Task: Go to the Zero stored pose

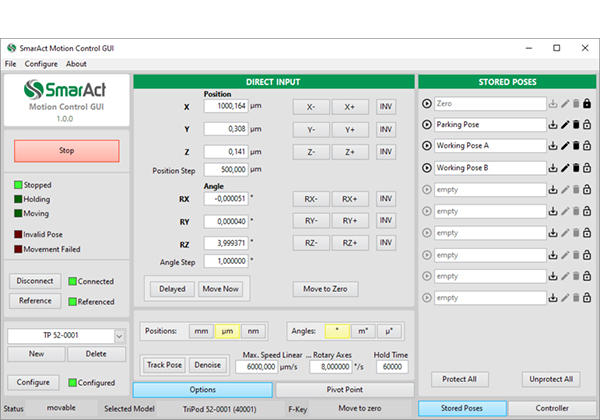Action: (x=427, y=104)
